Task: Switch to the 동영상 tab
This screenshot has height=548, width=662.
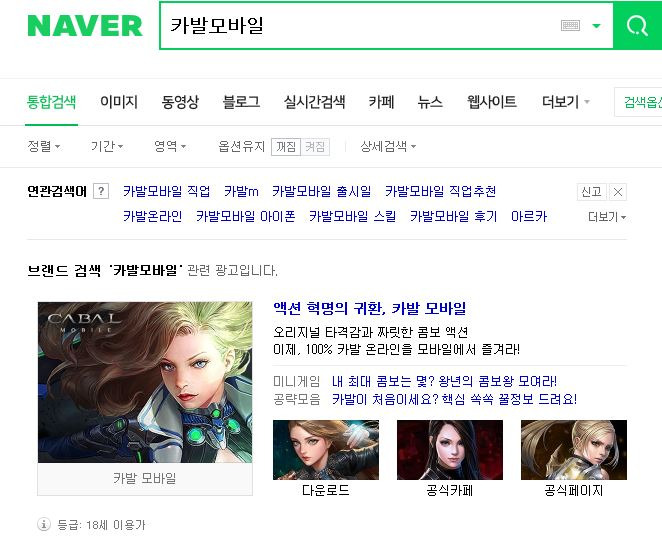Action: (x=180, y=102)
